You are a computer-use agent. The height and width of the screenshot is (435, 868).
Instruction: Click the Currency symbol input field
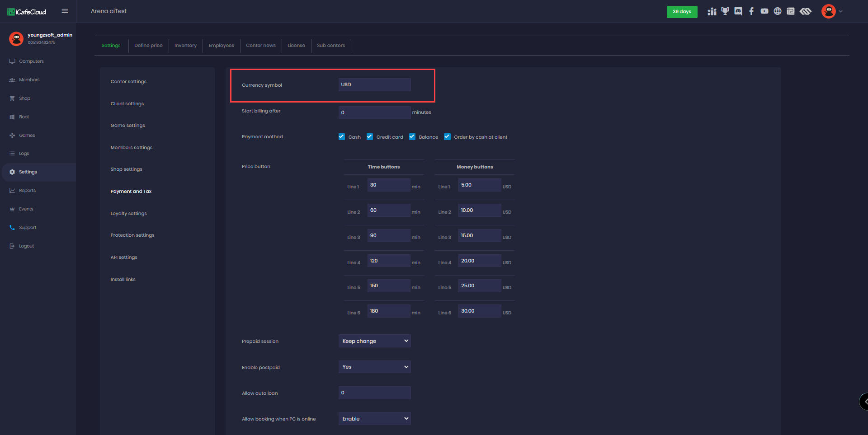point(374,85)
